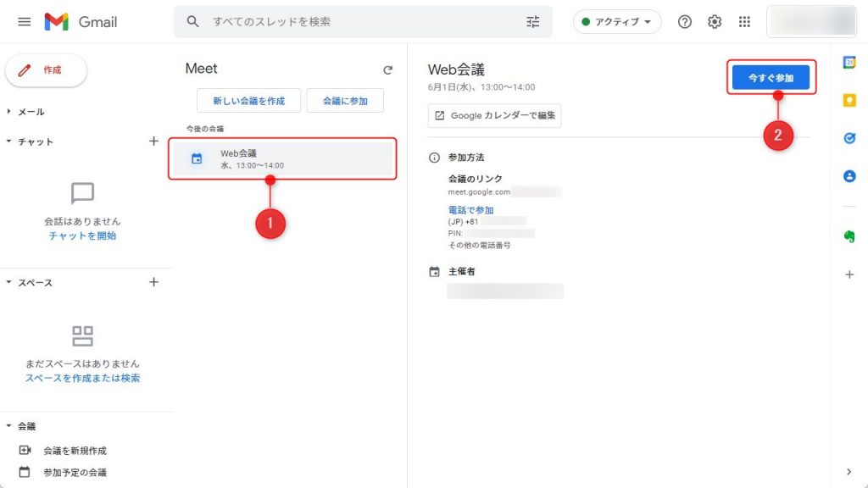
Task: Click the participation method info icon
Action: pyautogui.click(x=434, y=158)
